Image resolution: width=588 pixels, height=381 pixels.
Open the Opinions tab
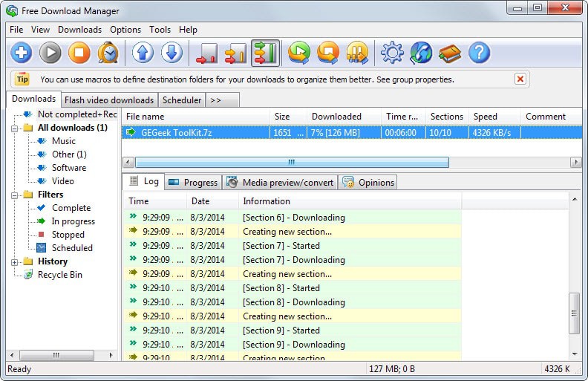(368, 183)
